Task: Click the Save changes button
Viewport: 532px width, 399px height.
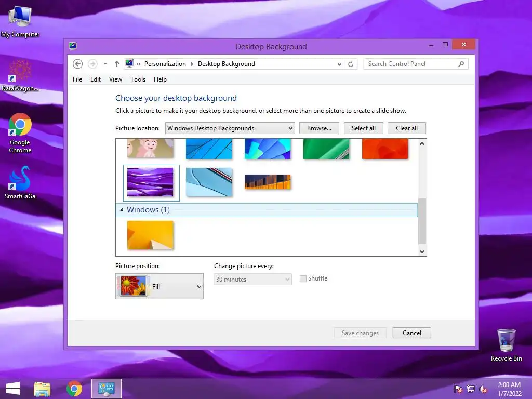Action: tap(360, 333)
